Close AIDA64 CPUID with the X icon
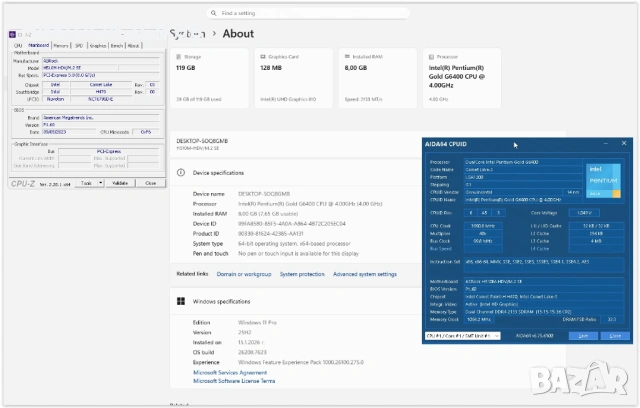 click(x=624, y=143)
